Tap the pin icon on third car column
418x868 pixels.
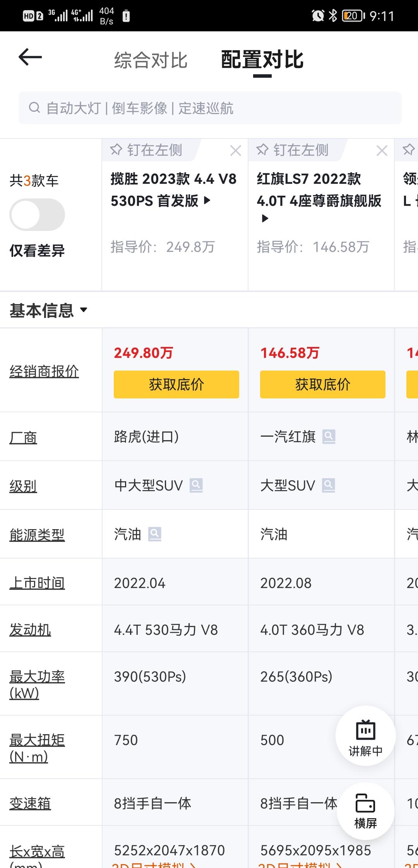click(409, 150)
